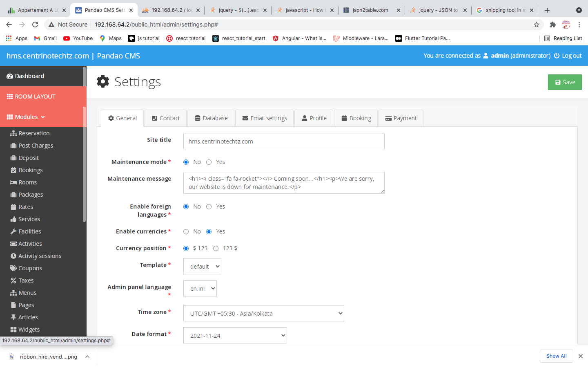Open the Payment tab
The width and height of the screenshot is (588, 368).
[x=401, y=118]
